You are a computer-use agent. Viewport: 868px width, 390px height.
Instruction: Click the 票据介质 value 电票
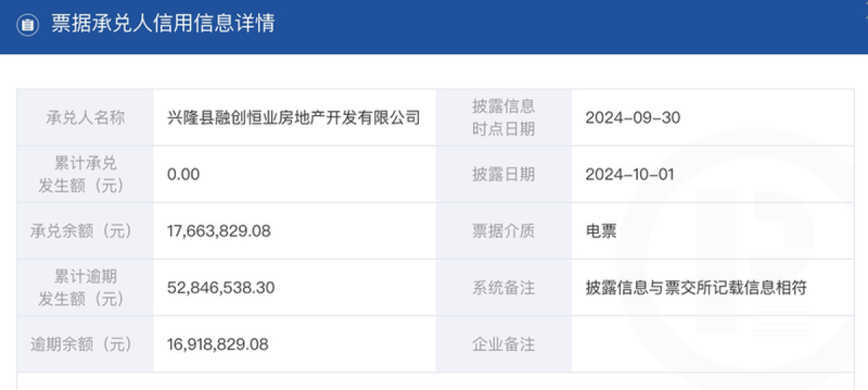point(601,231)
